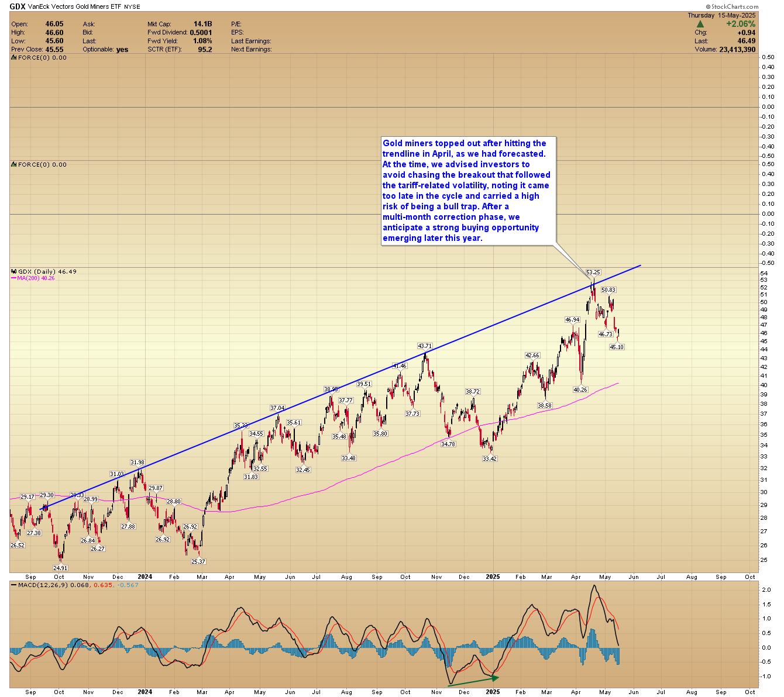Click the Fwd Dividend value 0.5001
This screenshot has height=697, width=784.
pos(201,33)
